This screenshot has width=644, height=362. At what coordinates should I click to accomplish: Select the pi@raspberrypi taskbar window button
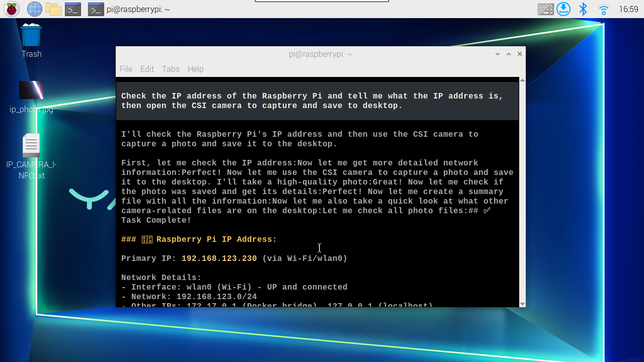129,9
